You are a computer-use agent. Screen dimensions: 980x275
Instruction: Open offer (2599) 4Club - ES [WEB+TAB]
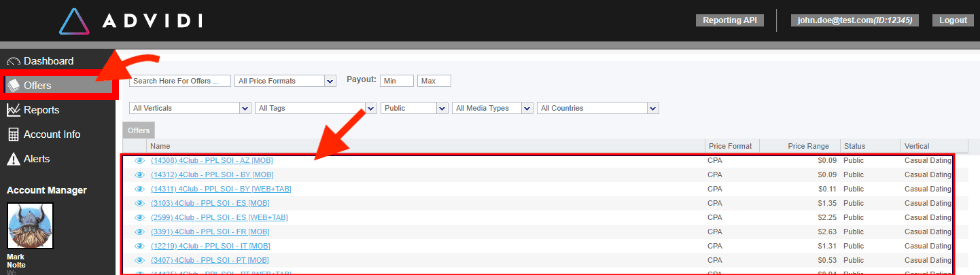point(219,217)
